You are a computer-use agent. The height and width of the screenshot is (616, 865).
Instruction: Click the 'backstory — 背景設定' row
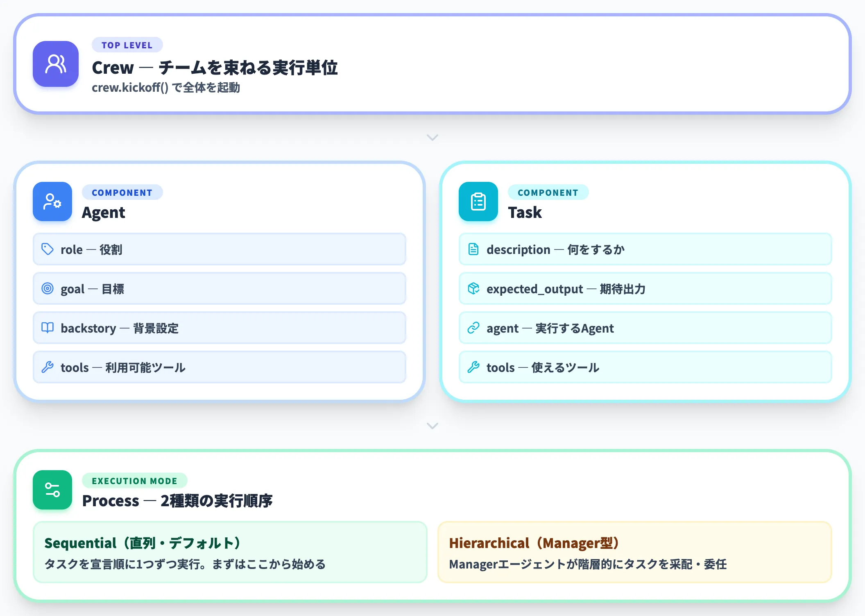point(220,328)
